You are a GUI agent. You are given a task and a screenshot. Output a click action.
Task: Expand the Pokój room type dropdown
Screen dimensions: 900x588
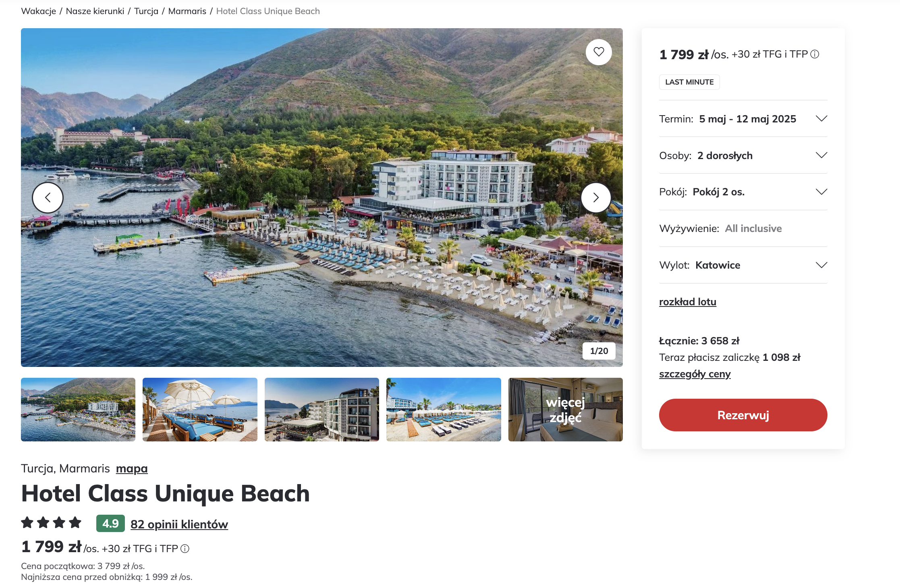743,192
